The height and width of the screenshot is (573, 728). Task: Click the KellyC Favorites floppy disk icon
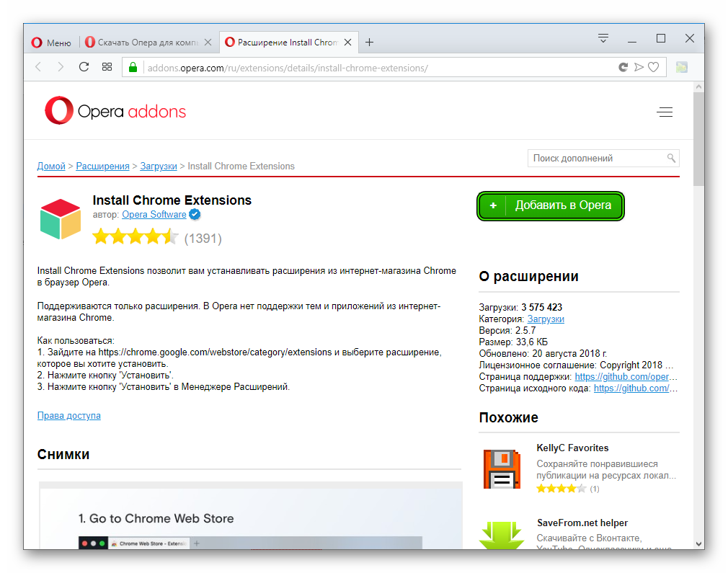tap(502, 468)
